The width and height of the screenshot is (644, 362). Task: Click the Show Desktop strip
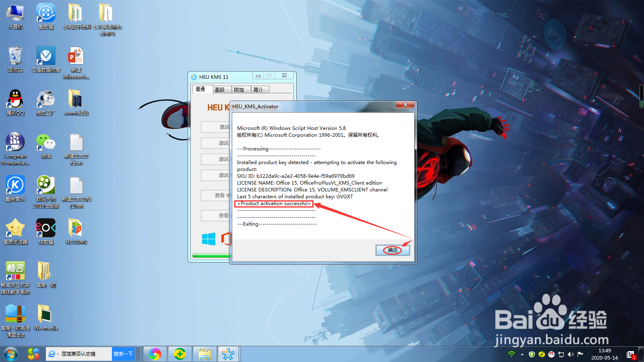tap(641, 354)
